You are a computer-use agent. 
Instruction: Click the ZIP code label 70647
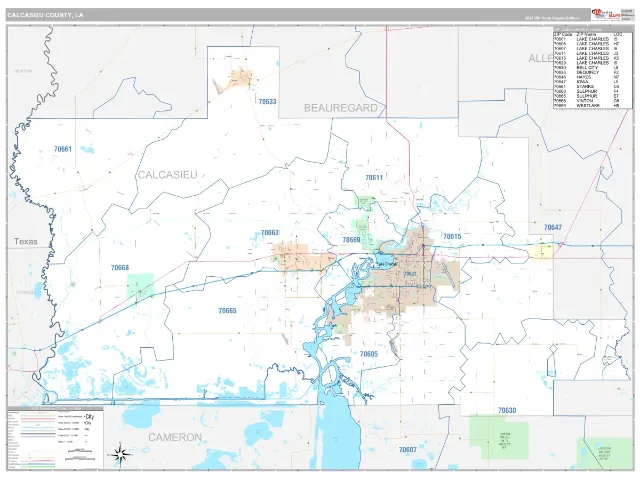tap(553, 227)
